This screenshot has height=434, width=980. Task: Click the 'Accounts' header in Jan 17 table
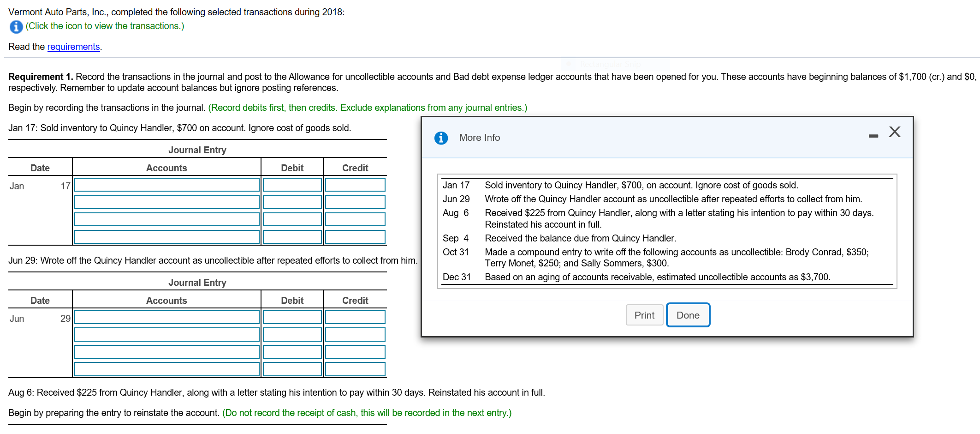coord(166,168)
